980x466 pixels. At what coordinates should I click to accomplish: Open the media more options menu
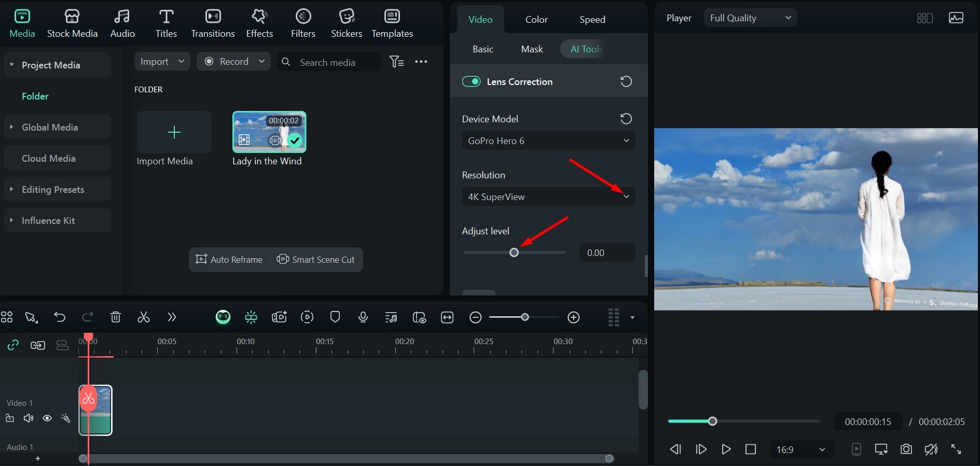(421, 62)
